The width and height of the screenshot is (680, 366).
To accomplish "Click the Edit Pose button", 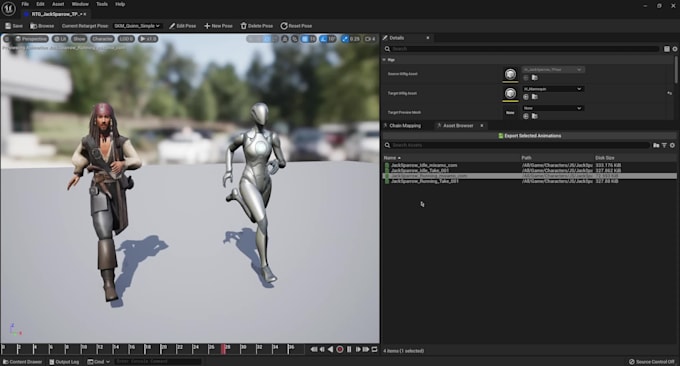I will (183, 26).
